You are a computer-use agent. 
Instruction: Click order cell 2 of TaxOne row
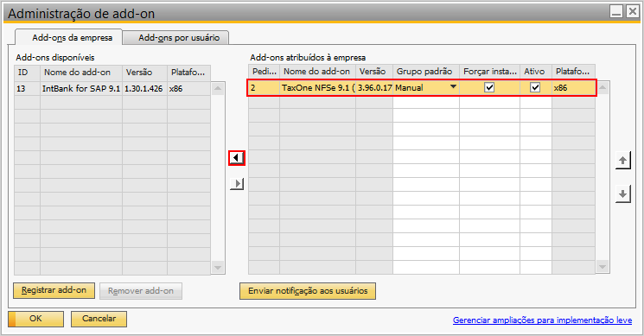coord(265,88)
